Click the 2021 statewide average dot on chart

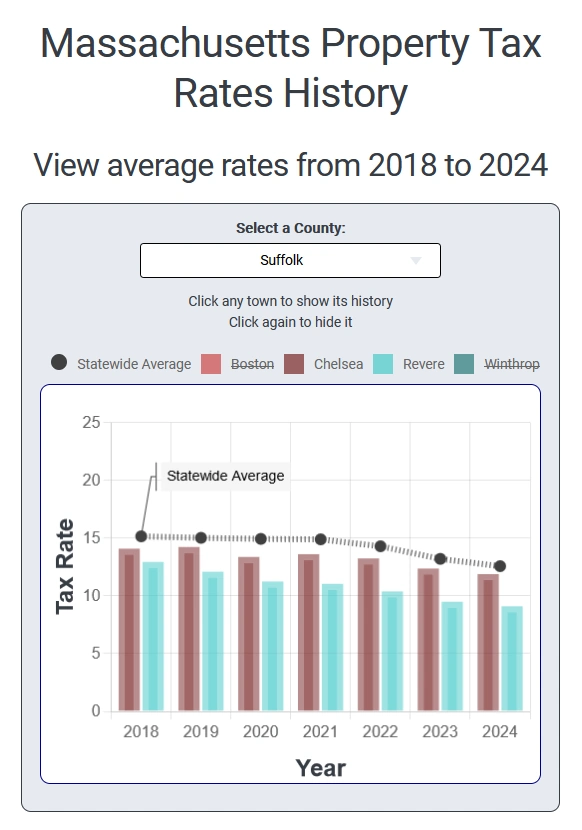pyautogui.click(x=321, y=538)
